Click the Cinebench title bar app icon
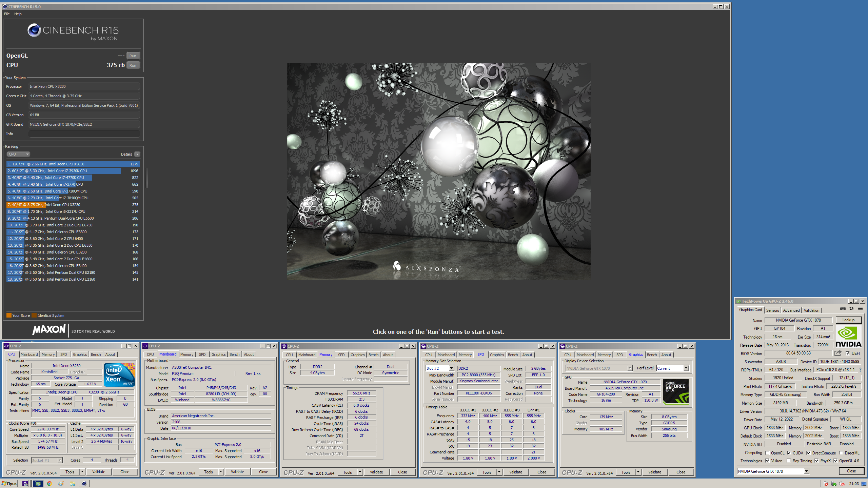Viewport: 868px width, 488px height. click(5, 7)
